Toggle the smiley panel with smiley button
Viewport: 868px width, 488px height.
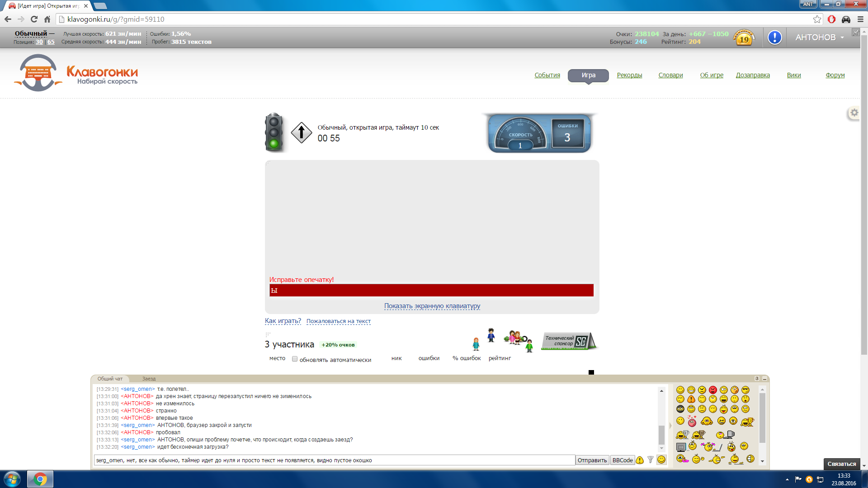661,460
